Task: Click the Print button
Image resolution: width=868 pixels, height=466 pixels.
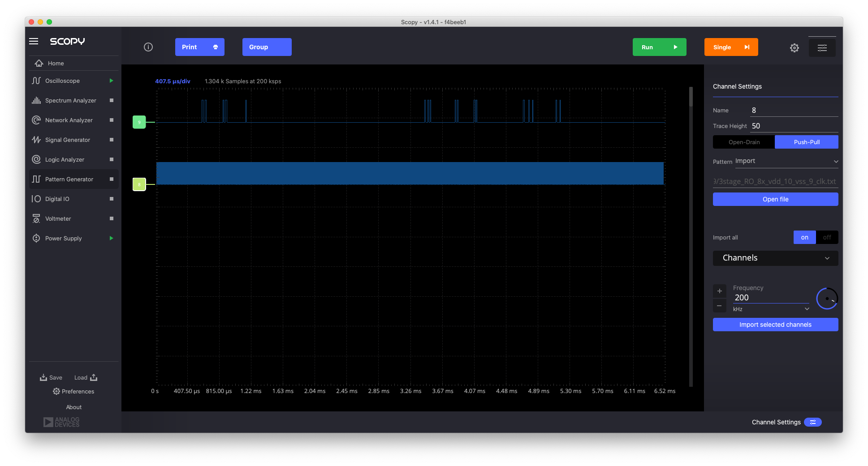Action: pyautogui.click(x=200, y=47)
